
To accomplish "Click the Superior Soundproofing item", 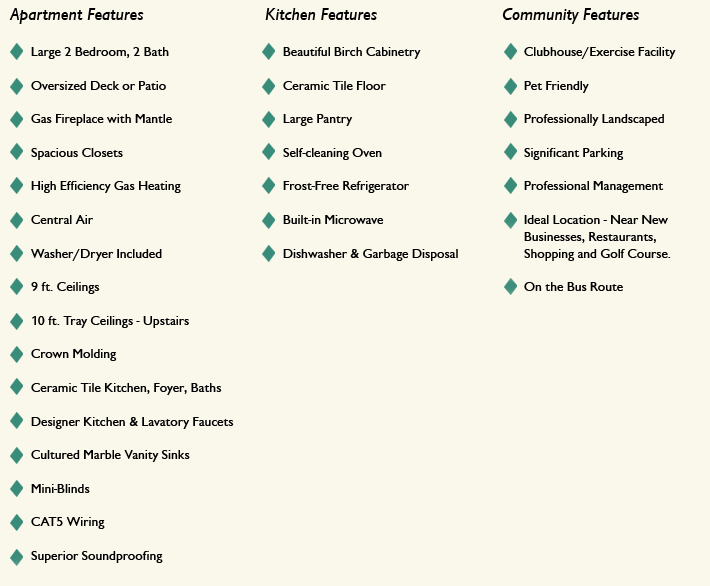I will [96, 556].
